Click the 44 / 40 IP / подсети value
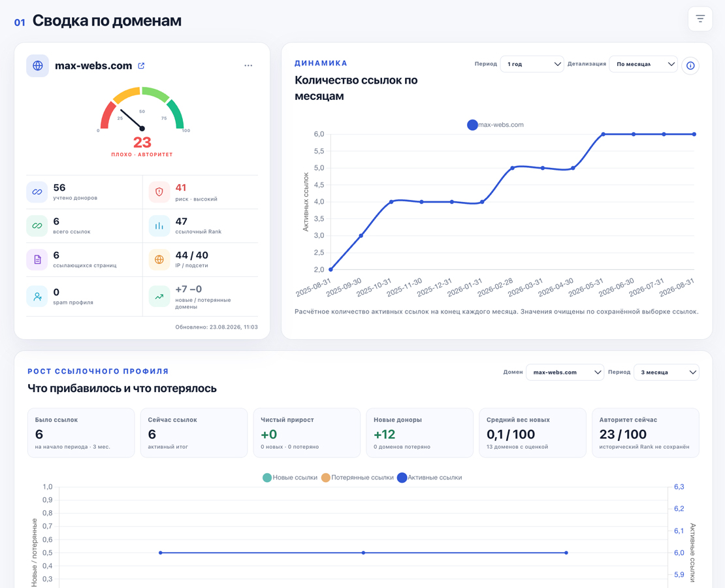725x588 pixels. 192,255
